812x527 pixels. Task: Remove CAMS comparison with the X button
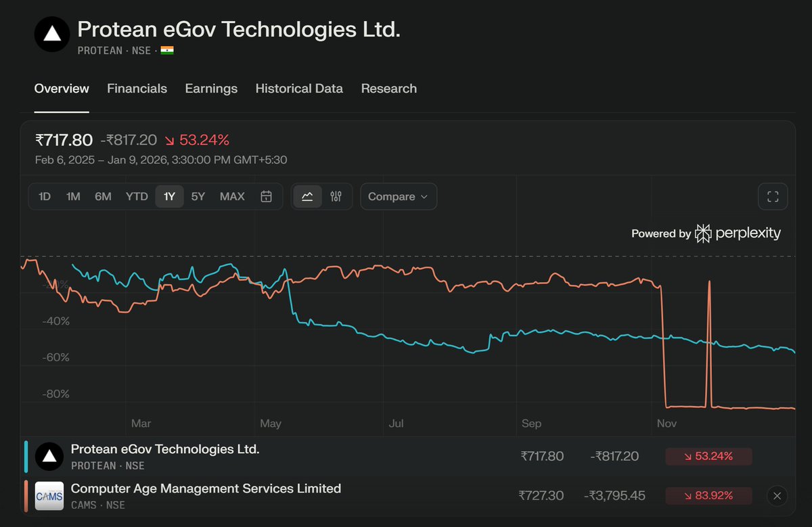pos(777,496)
